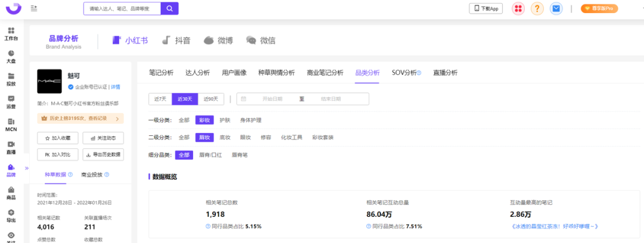Screen dimensions: 644x243
Task: Select 修容 under 二级分类
Action: [x=266, y=138]
